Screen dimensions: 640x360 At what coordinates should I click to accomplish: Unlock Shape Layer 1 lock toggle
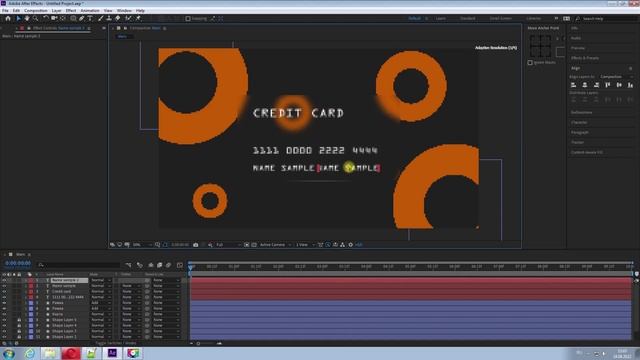(19, 337)
